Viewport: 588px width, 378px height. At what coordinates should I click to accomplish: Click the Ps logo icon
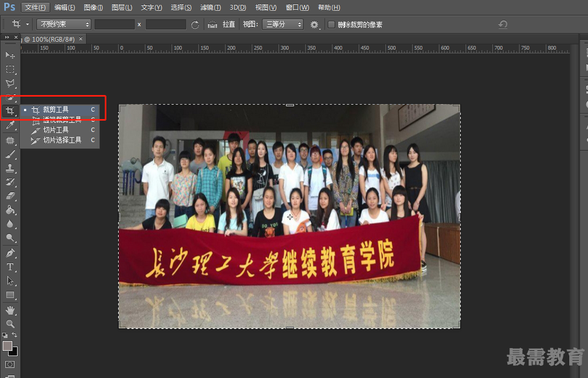click(10, 7)
